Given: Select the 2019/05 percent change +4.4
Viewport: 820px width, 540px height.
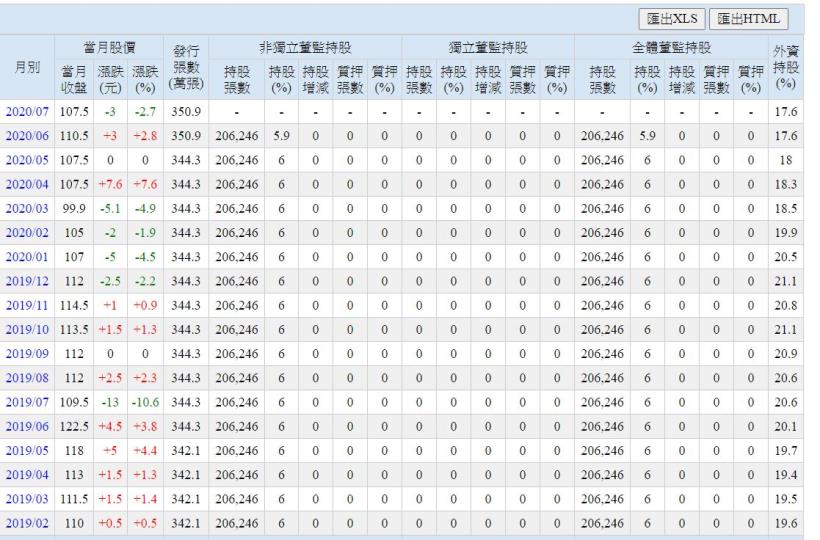Looking at the screenshot, I should [x=145, y=451].
